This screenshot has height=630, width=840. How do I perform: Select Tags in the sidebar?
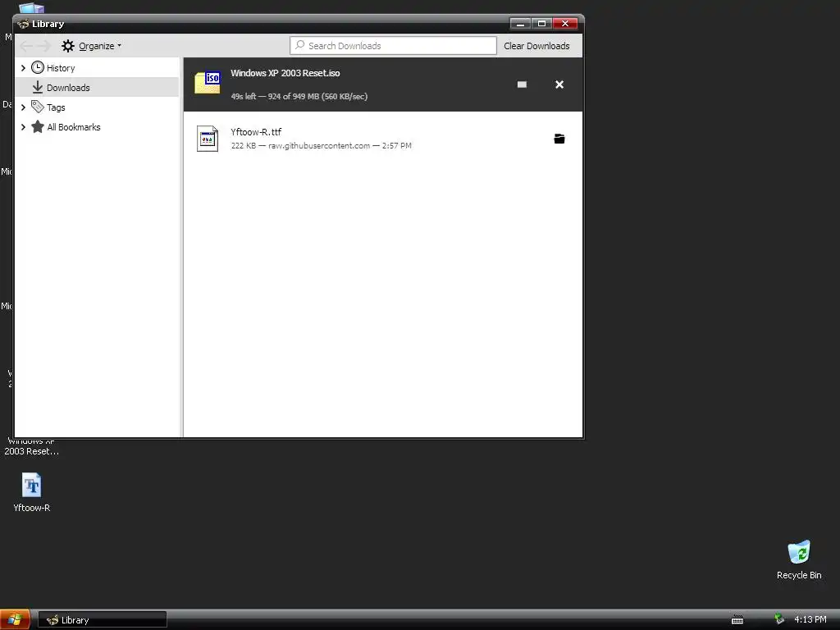(x=56, y=107)
